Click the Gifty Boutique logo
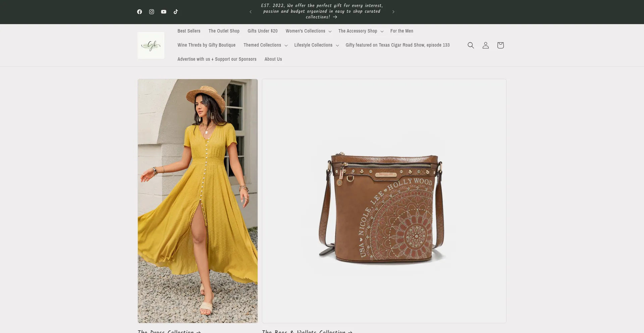The image size is (644, 333). (x=151, y=45)
